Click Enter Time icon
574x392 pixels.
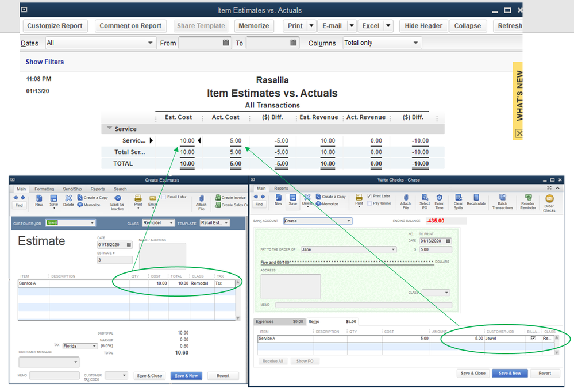click(440, 197)
